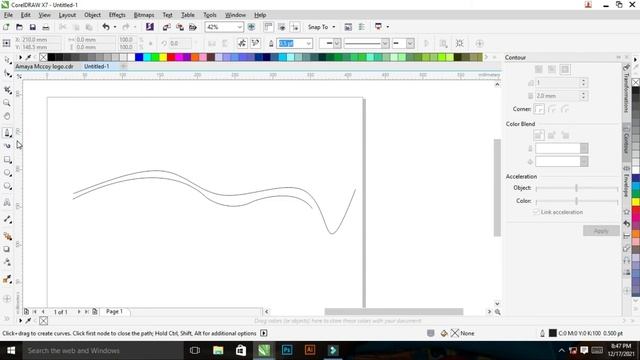Select the Zoom magnifier tool

click(7, 103)
